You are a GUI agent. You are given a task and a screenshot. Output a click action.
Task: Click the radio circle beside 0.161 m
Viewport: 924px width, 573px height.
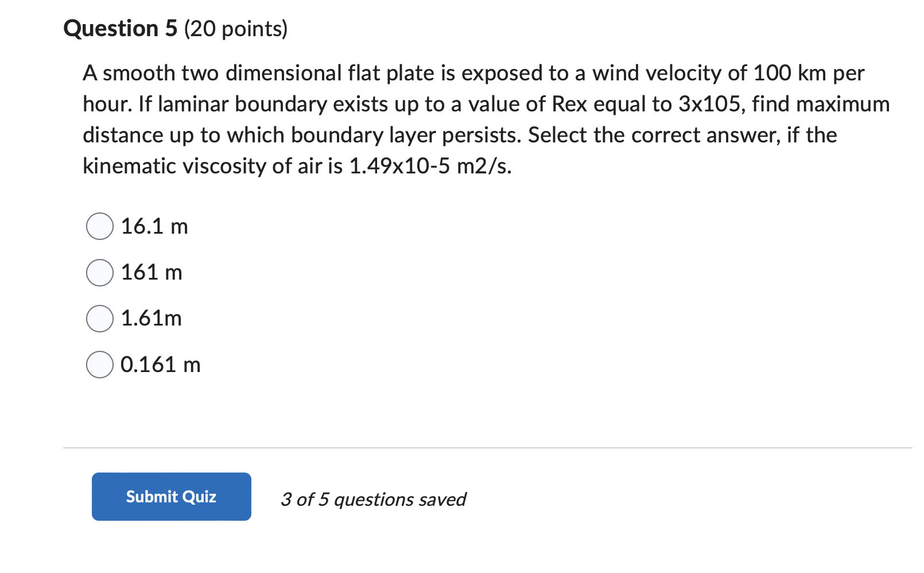[x=99, y=364]
